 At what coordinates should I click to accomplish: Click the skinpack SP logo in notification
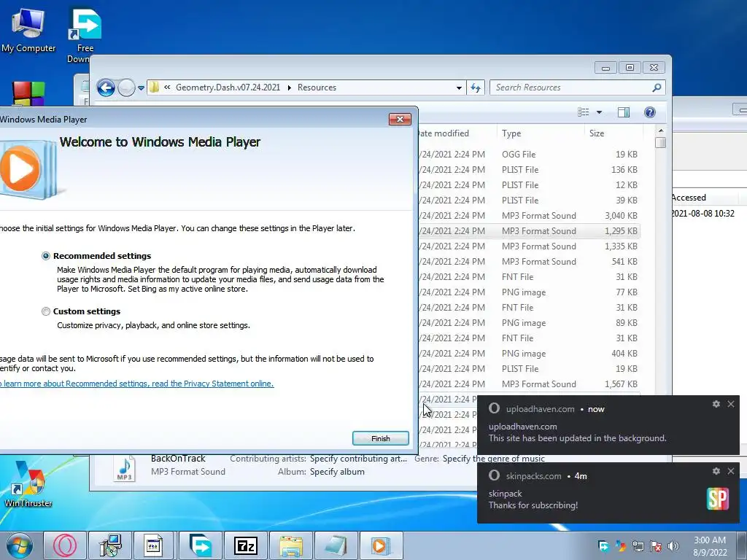coord(718,499)
